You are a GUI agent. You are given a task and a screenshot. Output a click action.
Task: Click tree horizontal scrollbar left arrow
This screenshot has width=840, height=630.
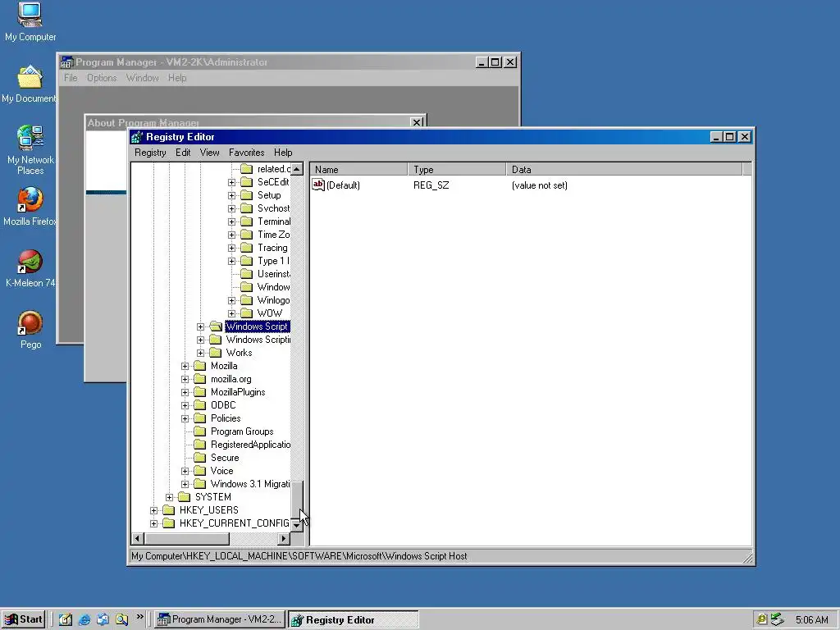point(138,538)
